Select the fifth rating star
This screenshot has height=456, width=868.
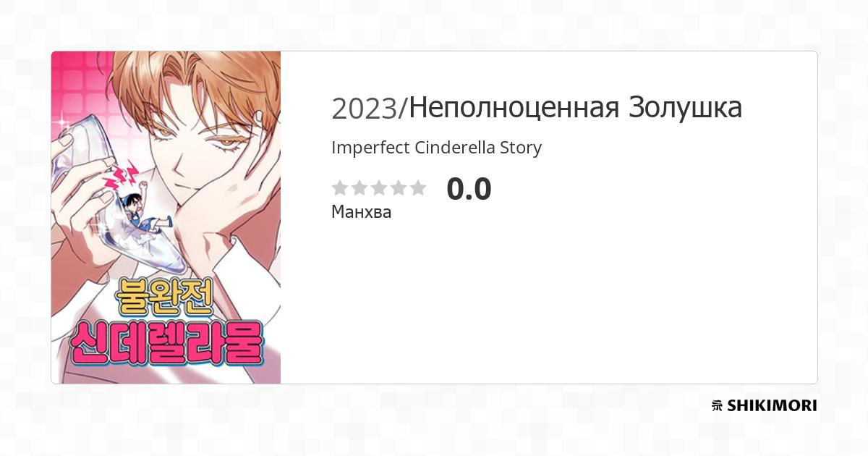[418, 188]
